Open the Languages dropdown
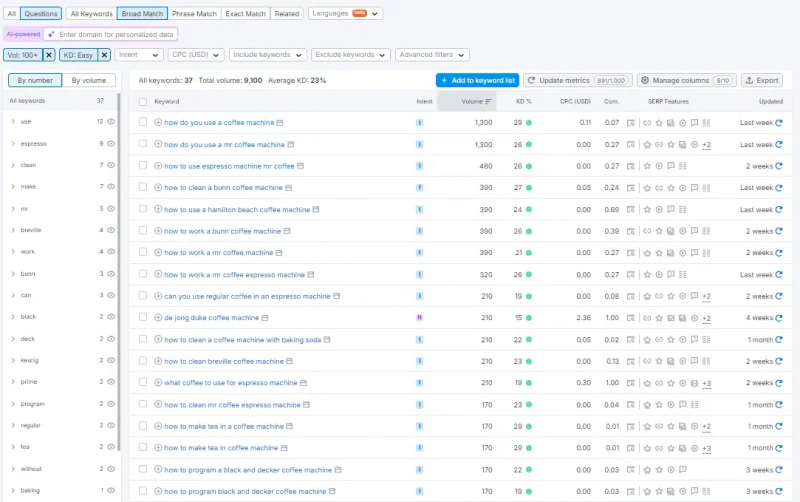 (x=345, y=13)
